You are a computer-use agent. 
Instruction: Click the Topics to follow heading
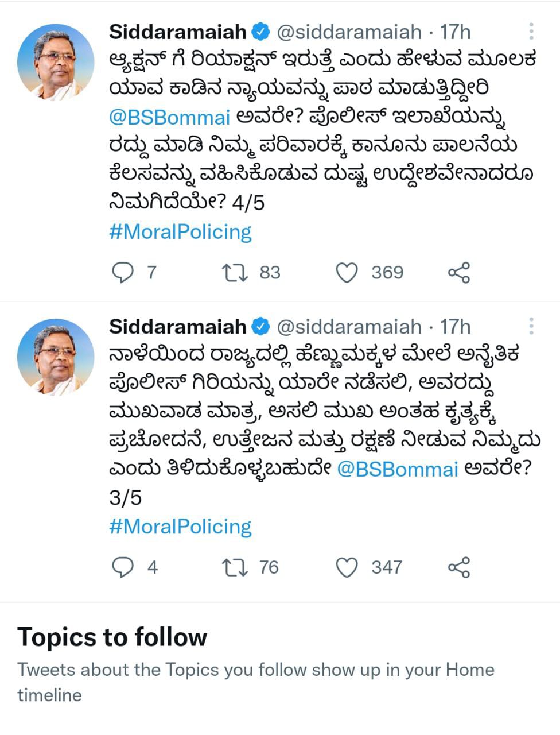click(x=112, y=636)
